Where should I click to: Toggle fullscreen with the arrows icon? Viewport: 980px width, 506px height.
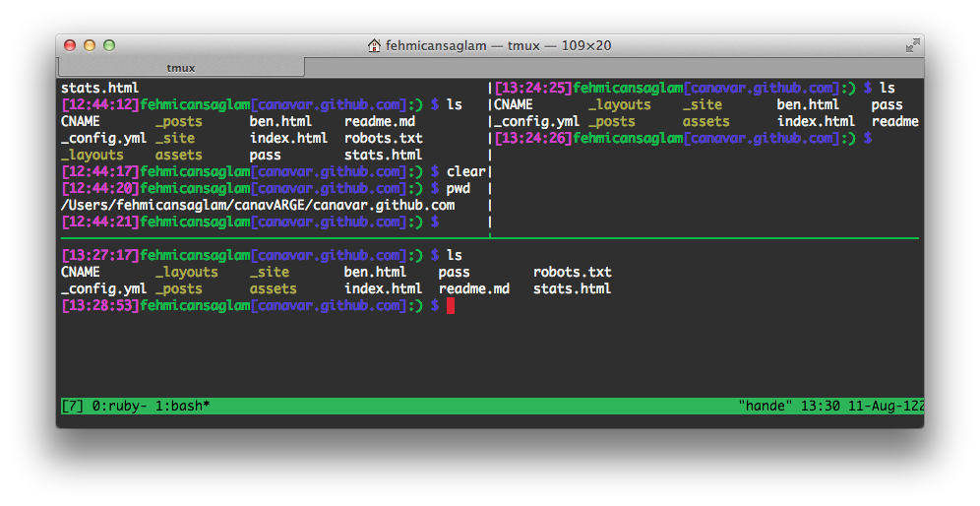click(x=912, y=45)
